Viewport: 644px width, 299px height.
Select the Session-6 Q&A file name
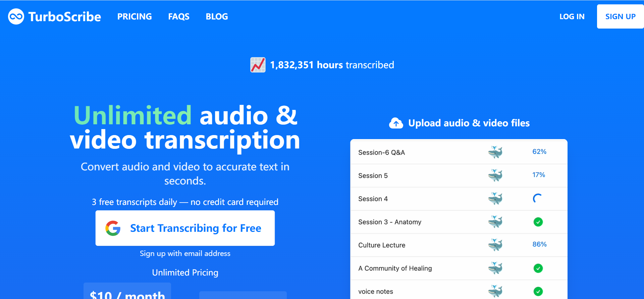[381, 153]
